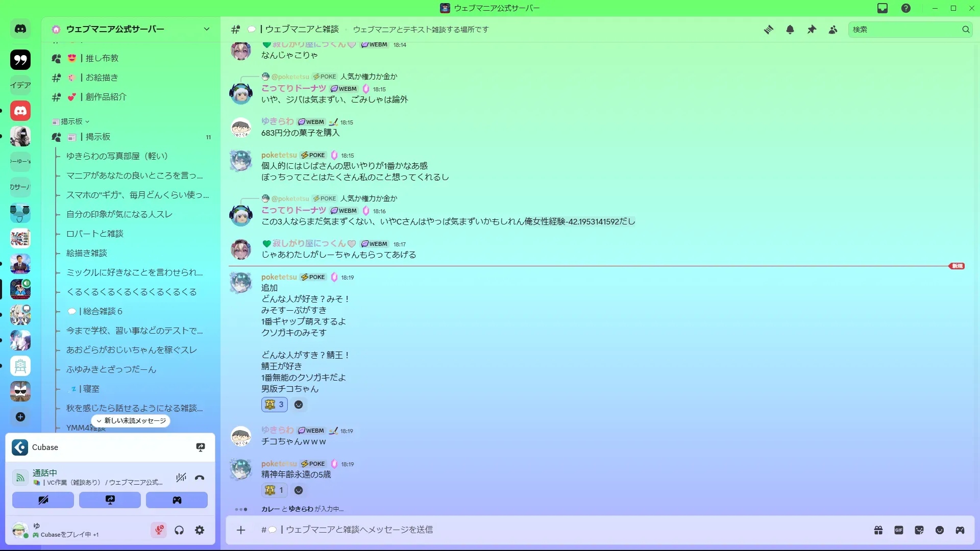Viewport: 980px width, 551px height.
Task: Disconnect from the voice call
Action: coord(200,478)
